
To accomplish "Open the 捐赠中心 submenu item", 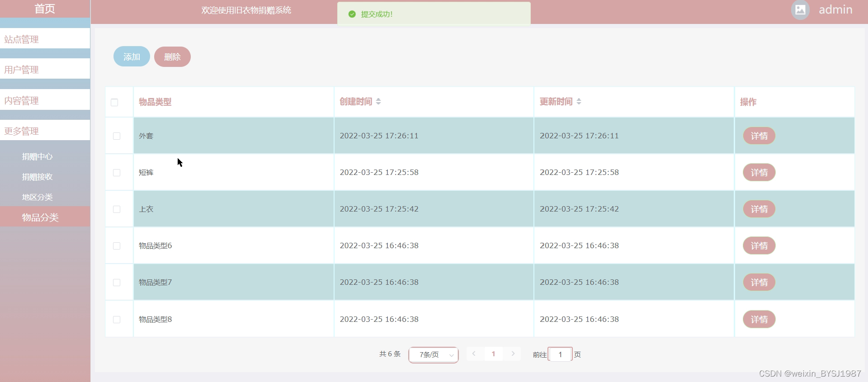I will tap(45, 156).
